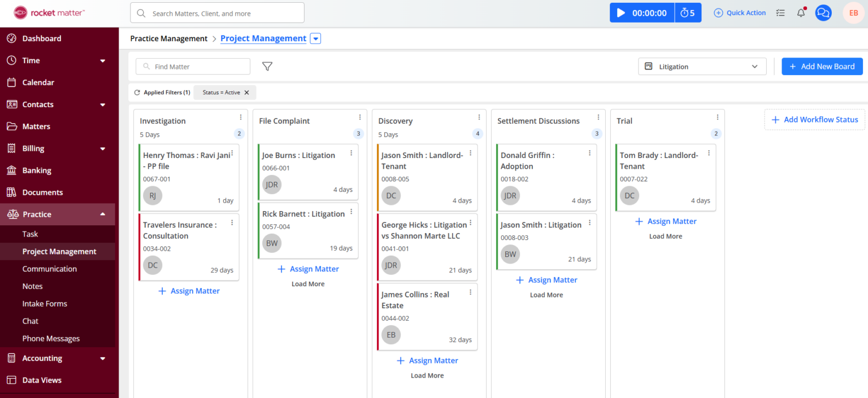Screen dimensions: 868x398
Task: Open the Litigation board selector
Action: point(701,66)
